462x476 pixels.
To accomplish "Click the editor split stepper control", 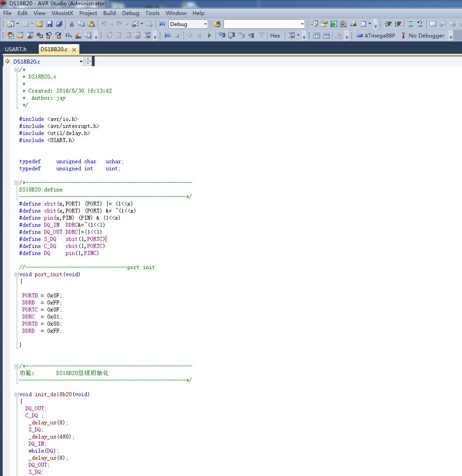I will pyautogui.click(x=88, y=61).
